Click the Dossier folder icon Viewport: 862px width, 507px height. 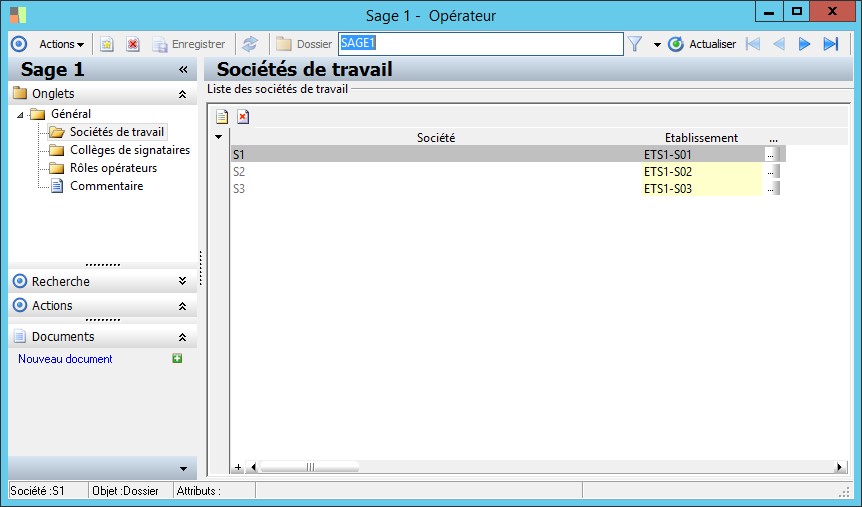pyautogui.click(x=284, y=44)
